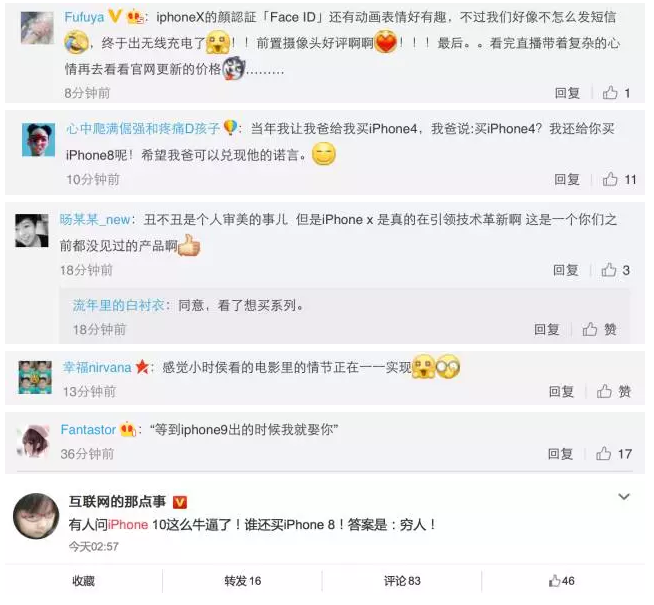Open the 评论 83 tab
654x605 pixels.
click(x=402, y=580)
